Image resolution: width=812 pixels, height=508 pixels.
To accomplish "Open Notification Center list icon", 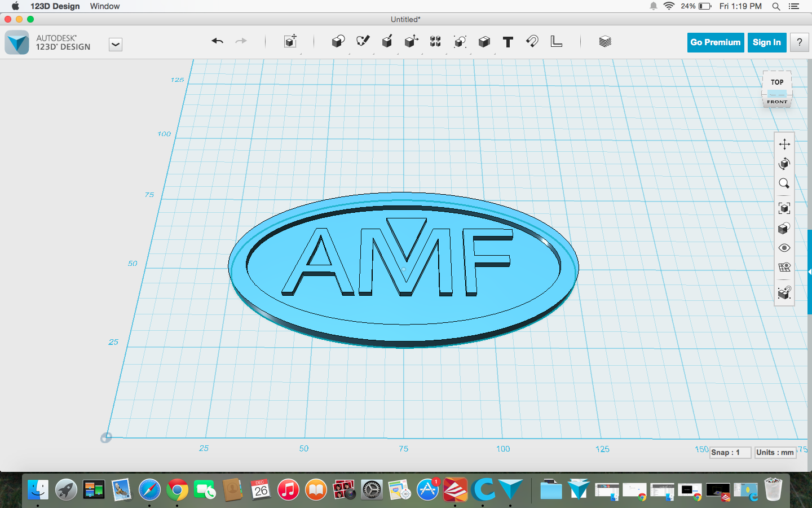I will [x=794, y=6].
